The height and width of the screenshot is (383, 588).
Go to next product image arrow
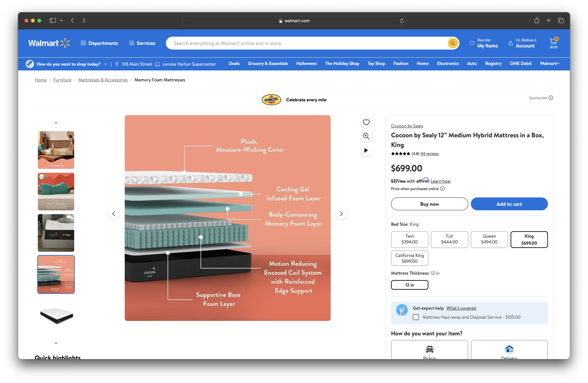pyautogui.click(x=341, y=214)
